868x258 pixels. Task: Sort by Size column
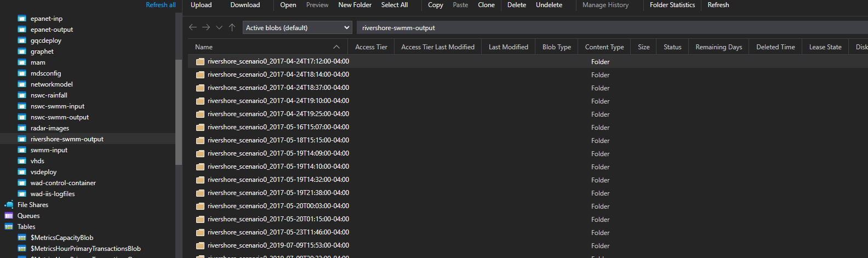click(644, 47)
